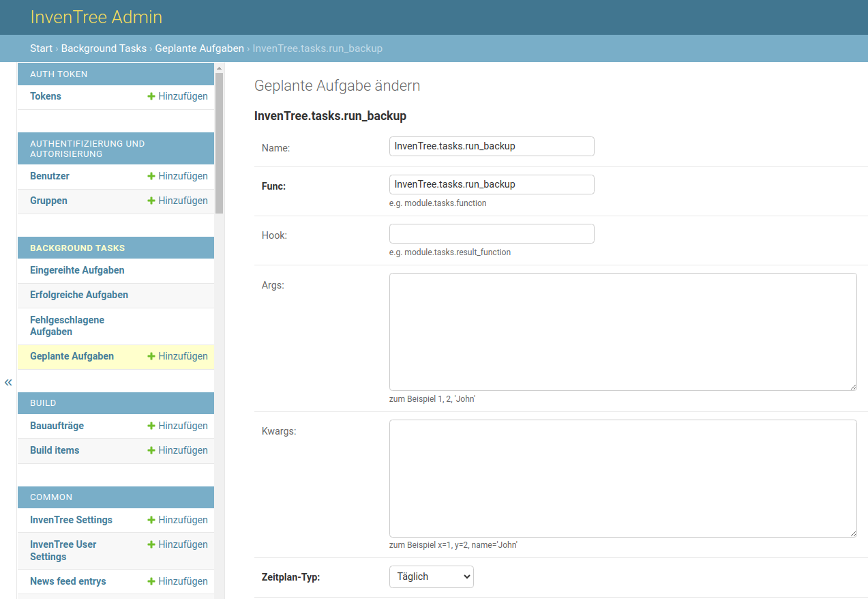The image size is (868, 599).
Task: Open InvenTree User Settings in sidebar
Action: (63, 551)
